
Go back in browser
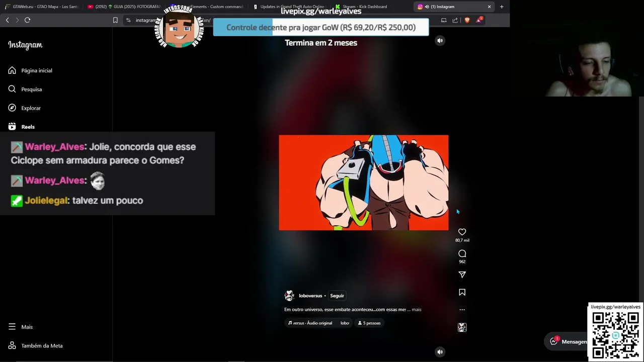coord(7,20)
